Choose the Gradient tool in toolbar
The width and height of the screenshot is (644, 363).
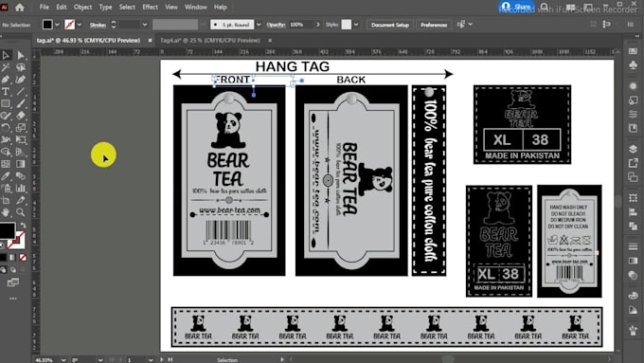(x=21, y=164)
